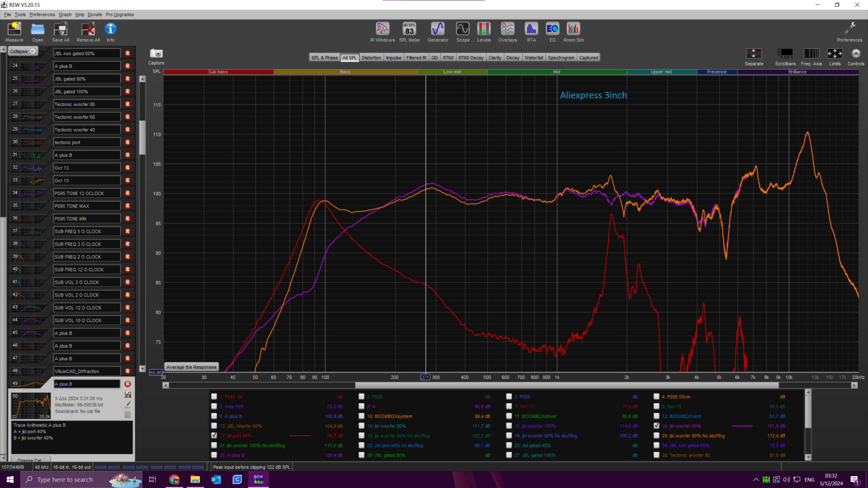Uncheck trace '17: jbl port 40%'
The image size is (868, 488).
pos(214,435)
